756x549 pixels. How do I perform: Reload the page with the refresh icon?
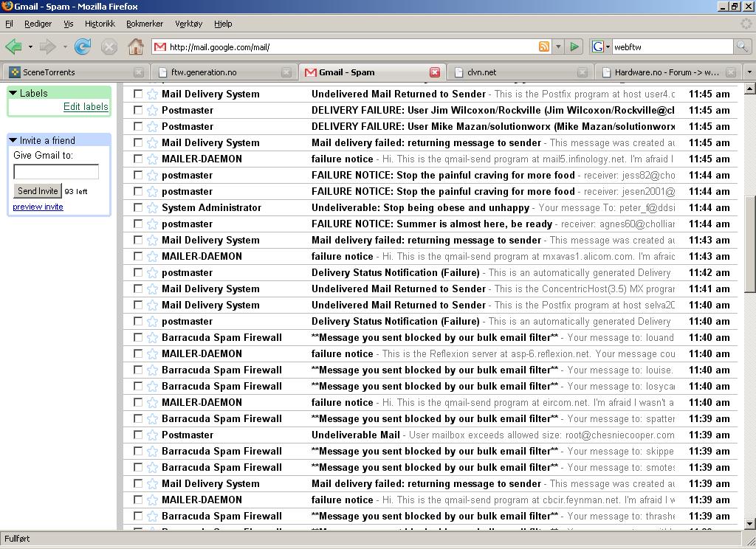(x=83, y=46)
